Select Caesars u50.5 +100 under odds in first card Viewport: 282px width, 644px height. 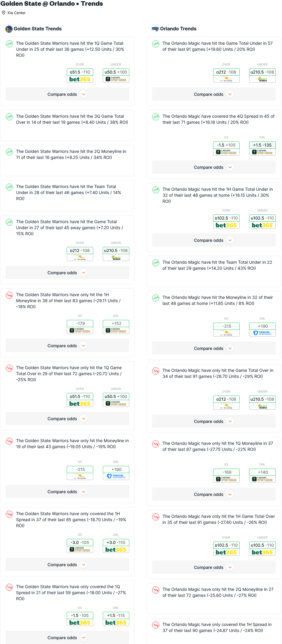[x=116, y=75]
